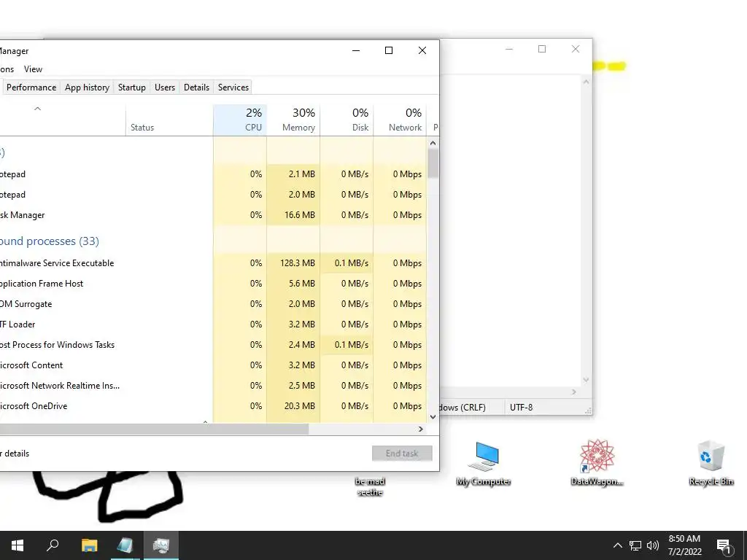
Task: Click Notepad vertical scroll down arrow
Action: coord(587,379)
